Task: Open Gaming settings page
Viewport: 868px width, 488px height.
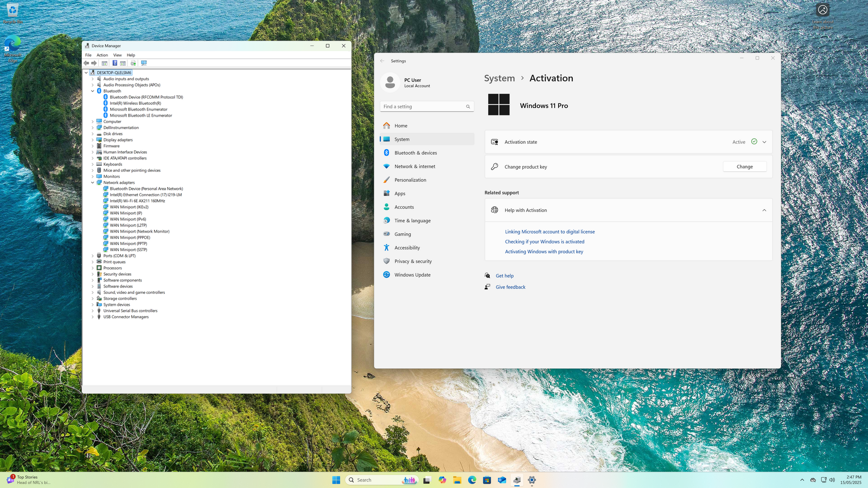Action: point(427,234)
